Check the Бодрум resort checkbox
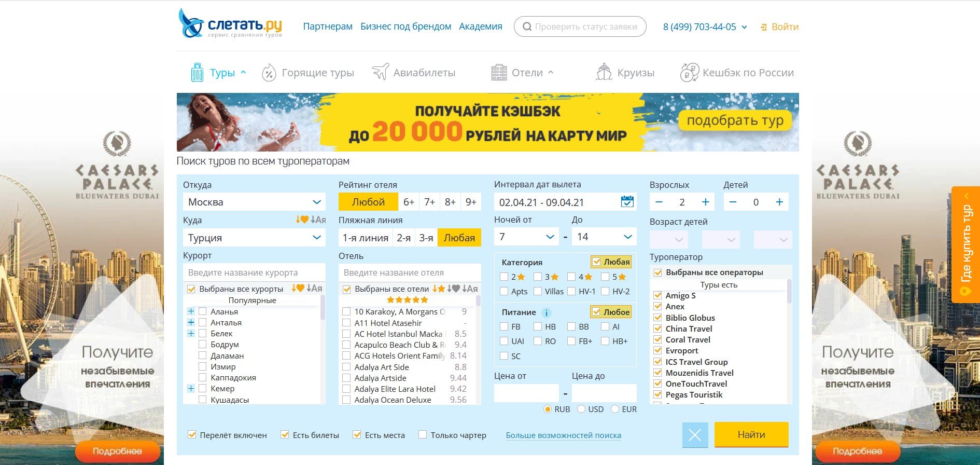 [203, 345]
